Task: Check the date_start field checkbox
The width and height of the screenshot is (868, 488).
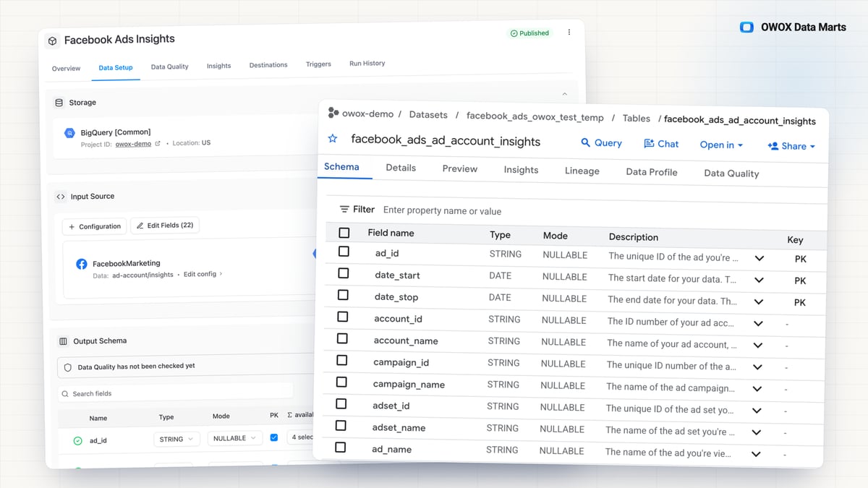Action: pos(344,273)
